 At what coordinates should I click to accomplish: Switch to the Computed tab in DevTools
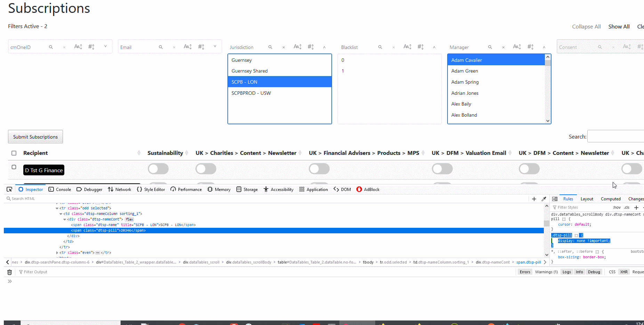point(611,199)
